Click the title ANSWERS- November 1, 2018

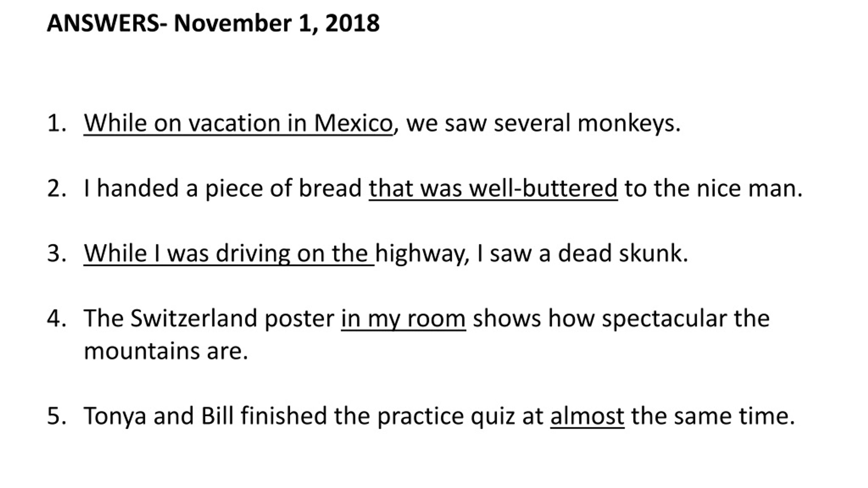pos(213,23)
